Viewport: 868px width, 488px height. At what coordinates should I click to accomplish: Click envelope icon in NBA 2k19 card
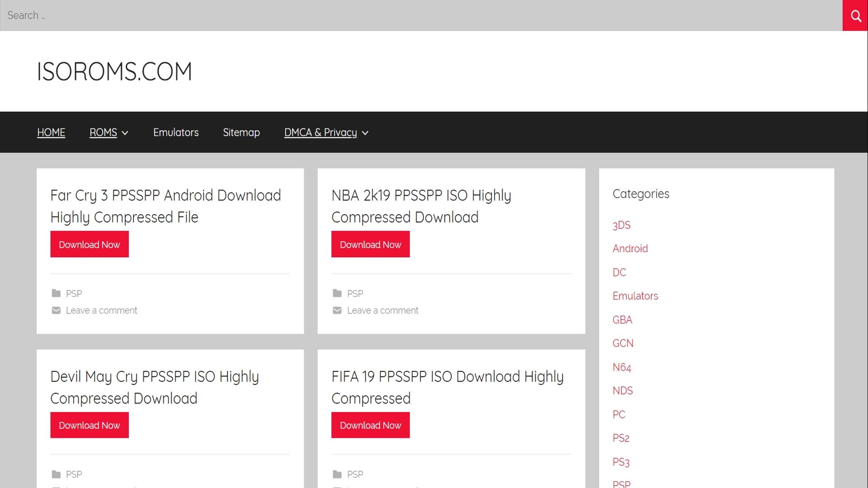tap(337, 310)
